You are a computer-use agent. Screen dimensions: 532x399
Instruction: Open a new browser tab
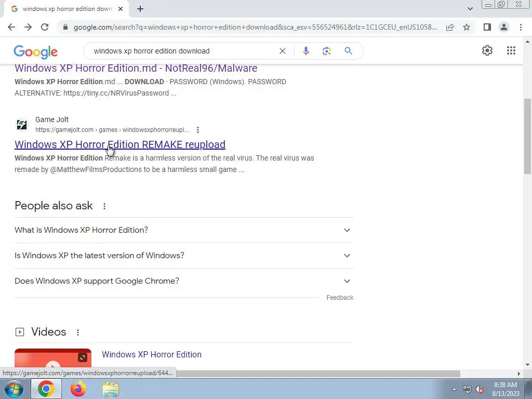pos(140,9)
